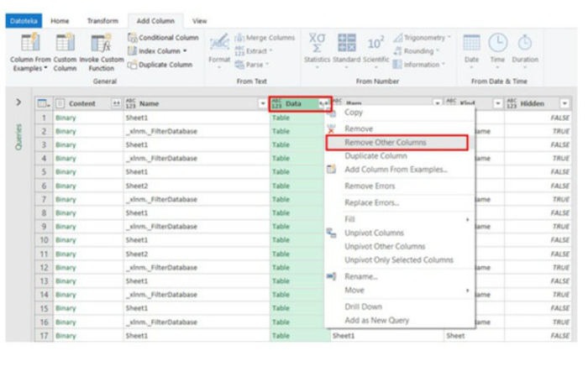Add a Conditional Column
Screen dimensions: 588x372
[x=163, y=38]
